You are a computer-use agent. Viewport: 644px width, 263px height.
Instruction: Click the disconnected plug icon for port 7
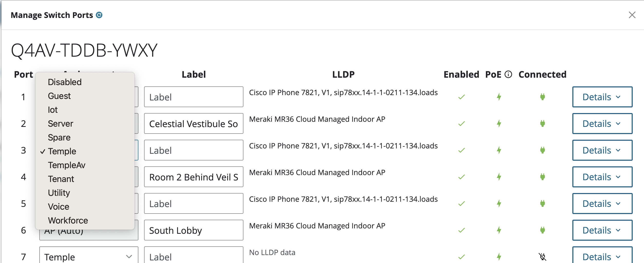(x=542, y=257)
